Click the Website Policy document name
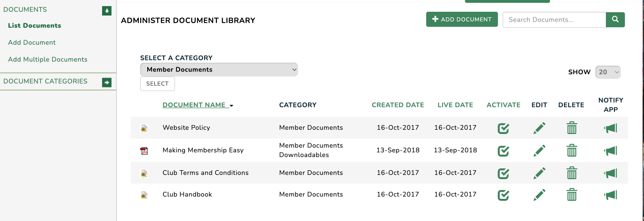The height and width of the screenshot is (221, 644). [186, 128]
